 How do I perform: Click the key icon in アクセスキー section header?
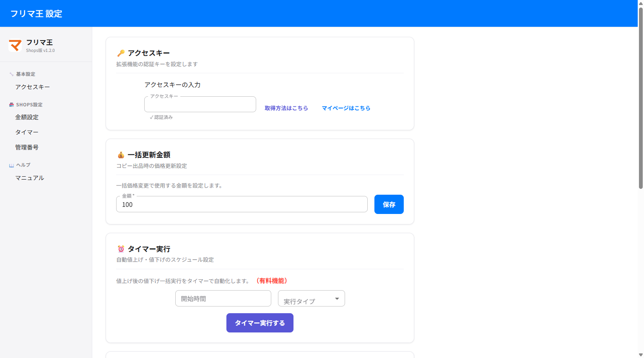120,53
